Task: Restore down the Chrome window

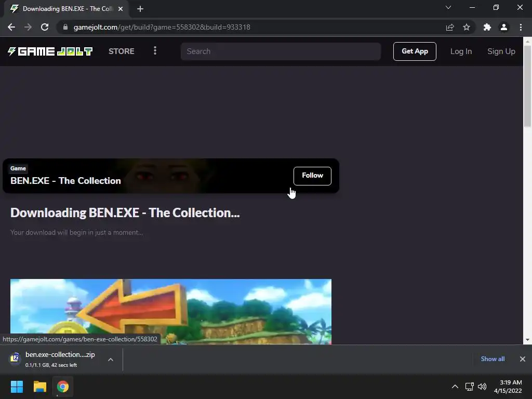Action: point(496,7)
